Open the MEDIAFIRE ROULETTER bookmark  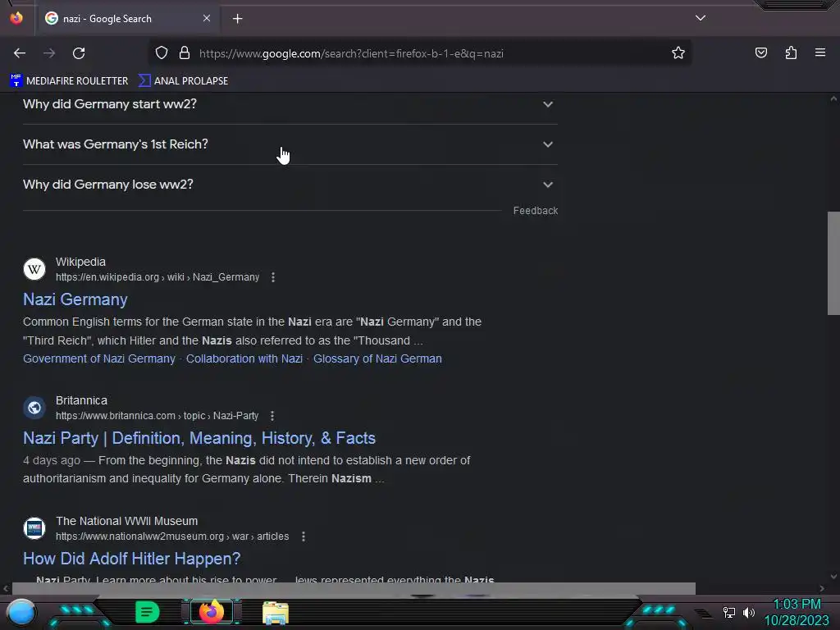69,81
